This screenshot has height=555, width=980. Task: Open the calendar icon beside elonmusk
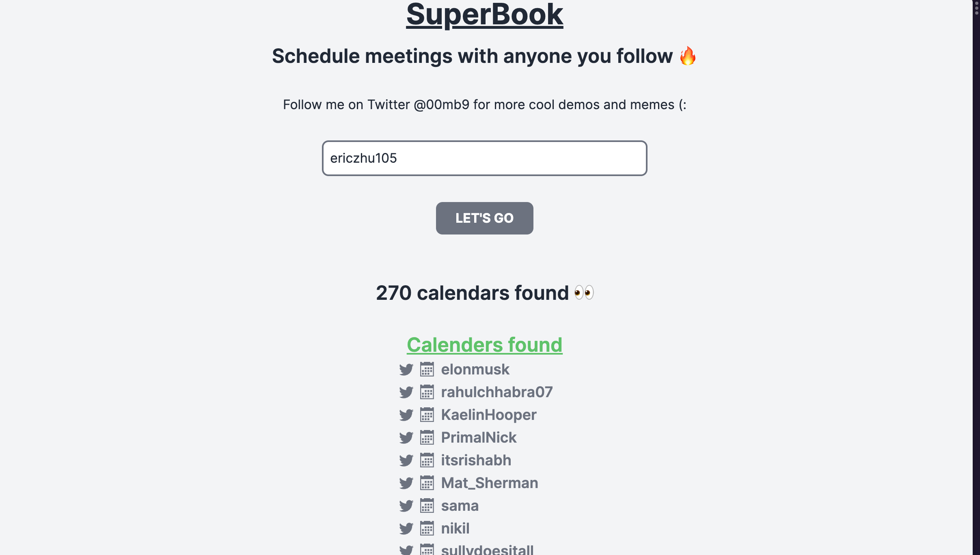tap(426, 370)
